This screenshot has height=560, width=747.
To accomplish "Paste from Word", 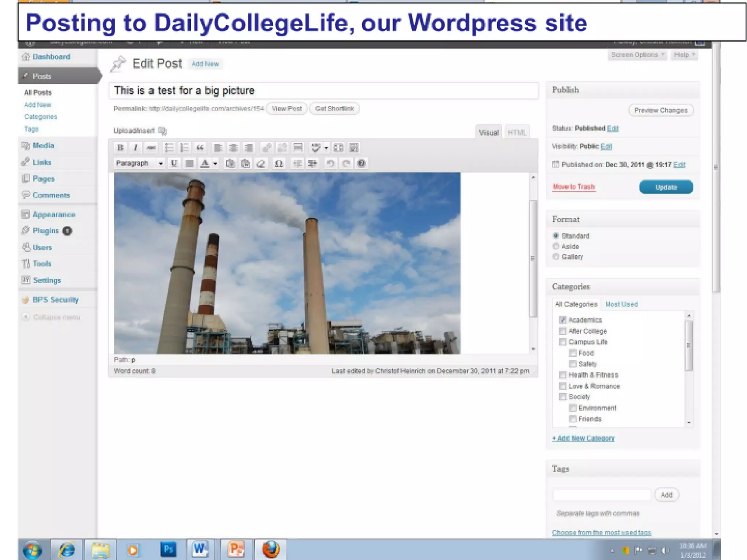I will point(245,163).
